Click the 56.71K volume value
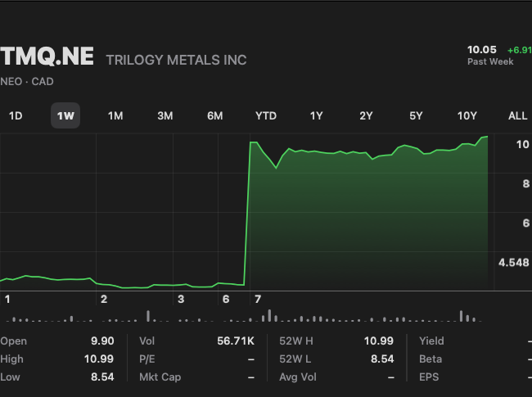 [x=237, y=341]
